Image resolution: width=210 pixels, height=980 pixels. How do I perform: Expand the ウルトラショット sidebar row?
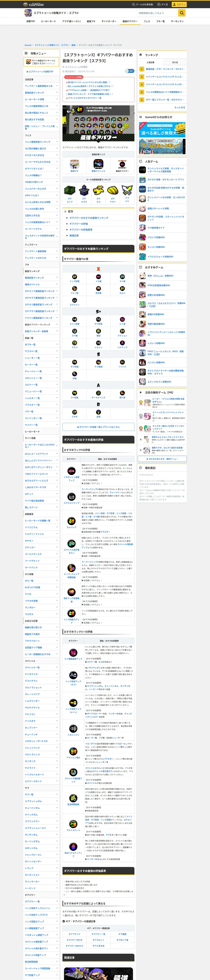[x=41, y=687]
